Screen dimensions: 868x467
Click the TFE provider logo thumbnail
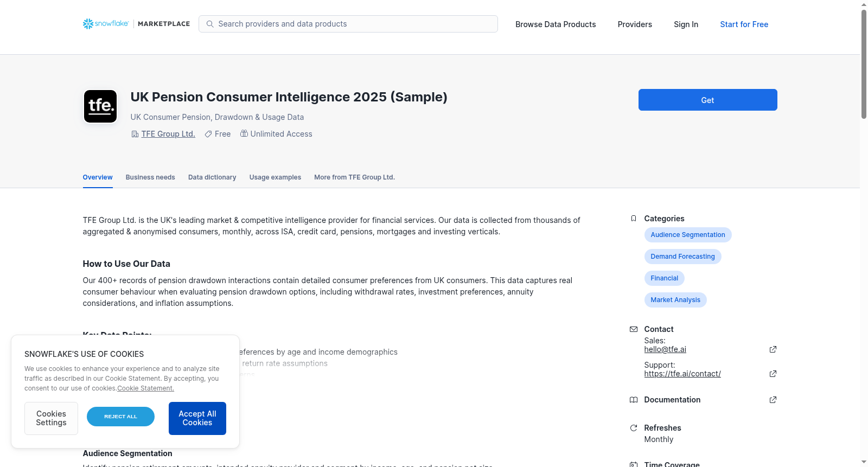tap(100, 106)
